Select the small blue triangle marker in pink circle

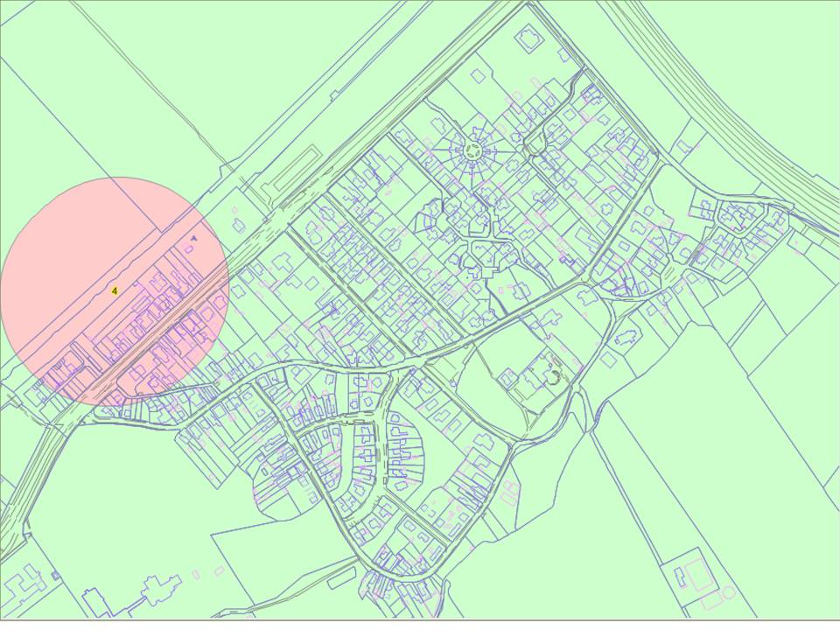(x=194, y=237)
